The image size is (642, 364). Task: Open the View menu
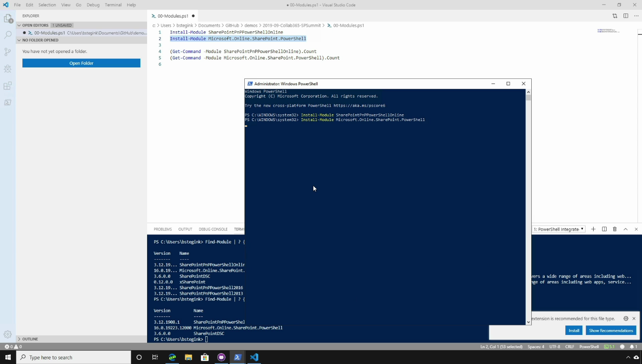point(66,5)
